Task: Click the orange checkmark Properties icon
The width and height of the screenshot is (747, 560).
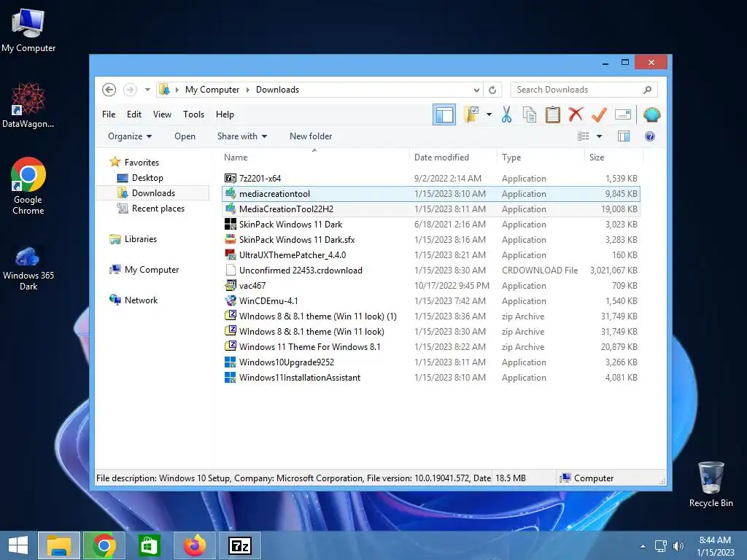Action: (x=600, y=114)
